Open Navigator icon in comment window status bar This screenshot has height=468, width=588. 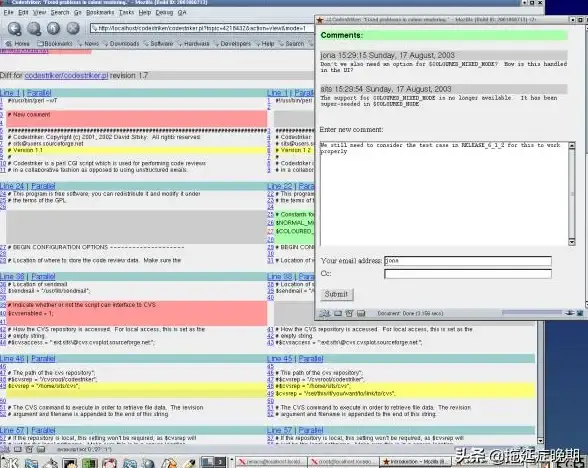pyautogui.click(x=324, y=313)
